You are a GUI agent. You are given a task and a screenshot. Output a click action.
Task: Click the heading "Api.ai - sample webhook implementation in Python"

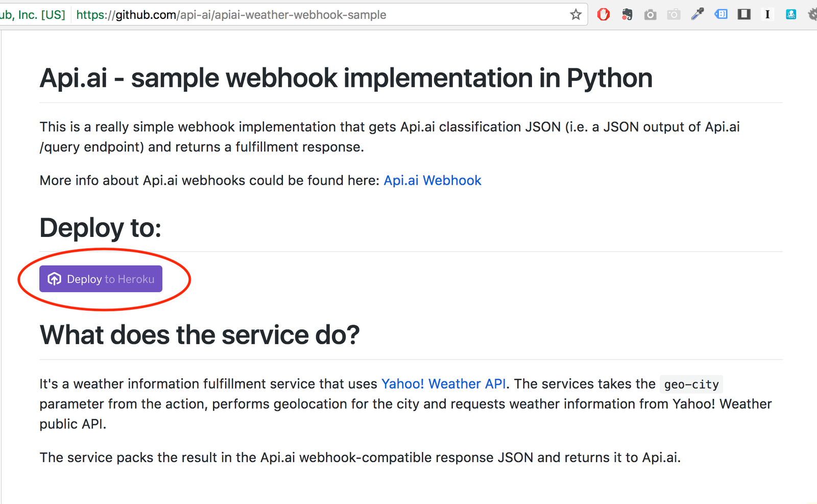pos(346,78)
